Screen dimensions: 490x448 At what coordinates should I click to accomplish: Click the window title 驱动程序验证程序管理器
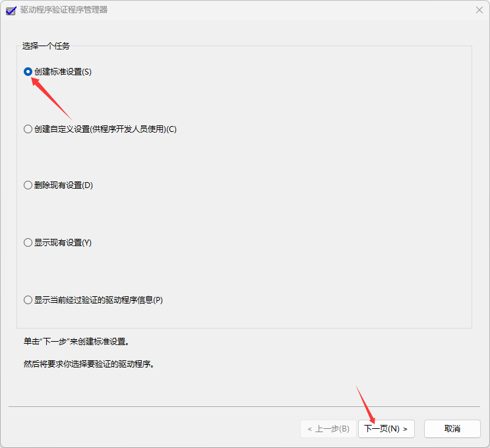coord(64,10)
